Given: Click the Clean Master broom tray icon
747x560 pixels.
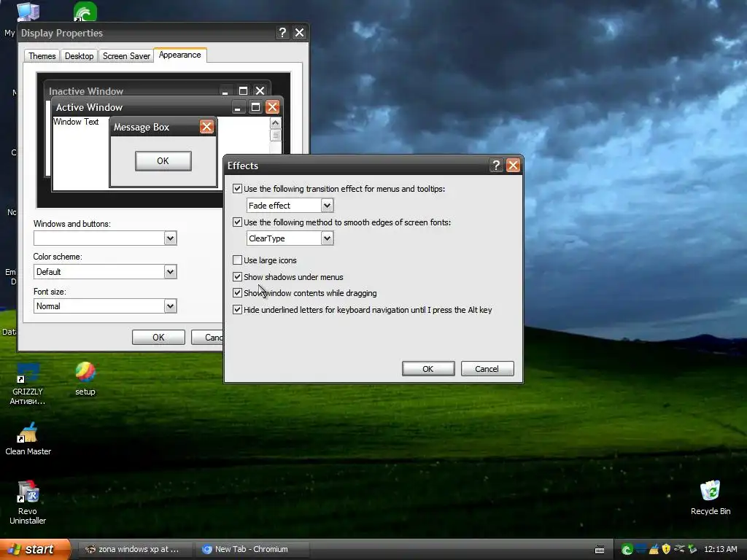Looking at the screenshot, I should point(654,550).
